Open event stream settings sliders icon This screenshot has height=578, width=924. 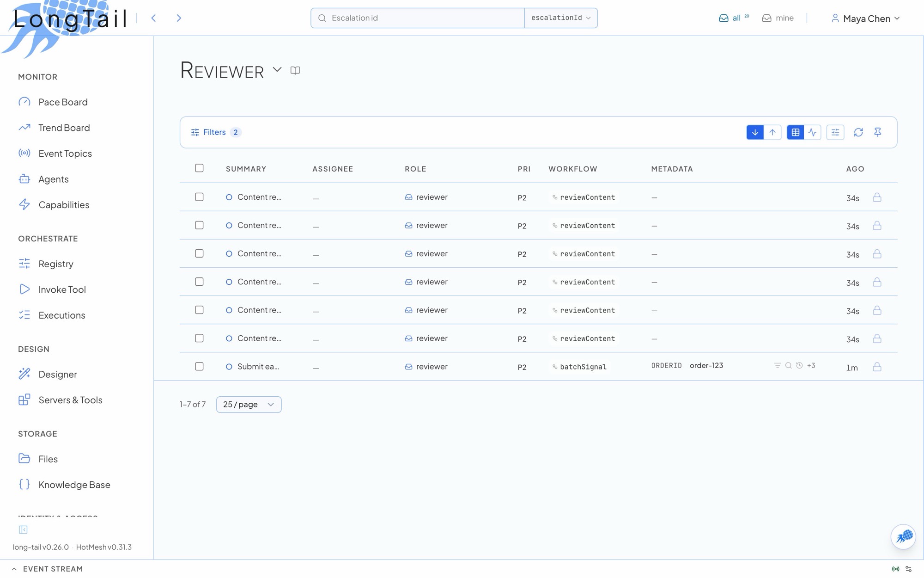point(909,569)
